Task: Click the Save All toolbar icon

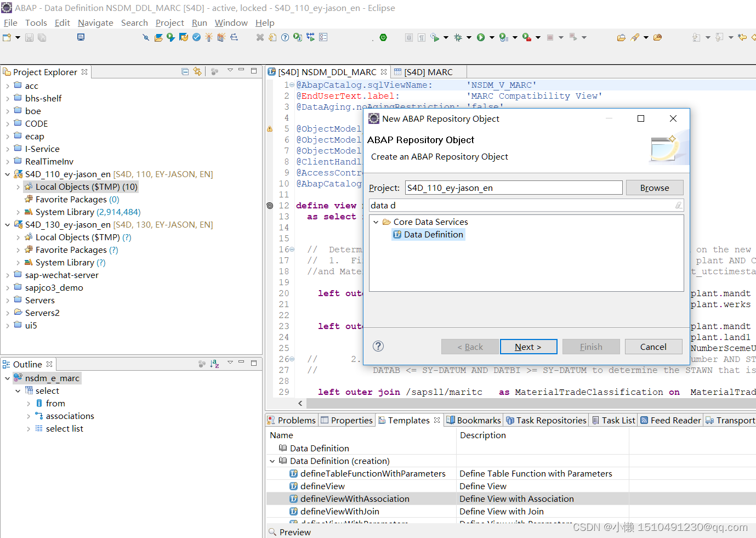Action: click(42, 37)
